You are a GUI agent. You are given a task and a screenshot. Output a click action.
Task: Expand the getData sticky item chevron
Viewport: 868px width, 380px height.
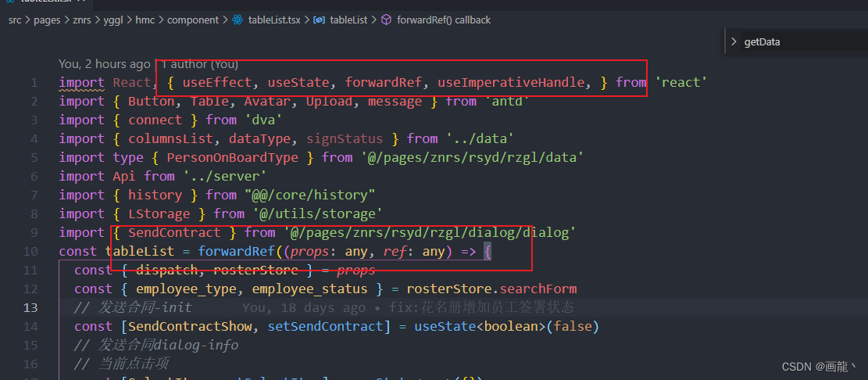734,41
